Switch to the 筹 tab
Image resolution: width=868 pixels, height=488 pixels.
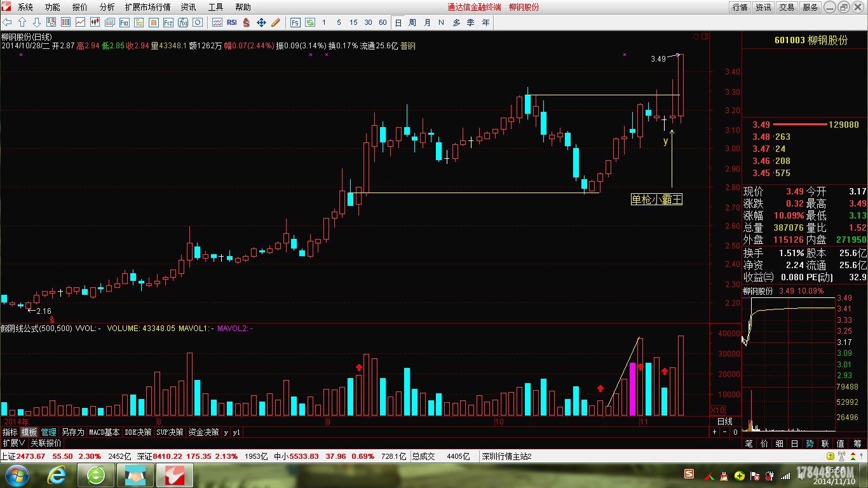857,444
